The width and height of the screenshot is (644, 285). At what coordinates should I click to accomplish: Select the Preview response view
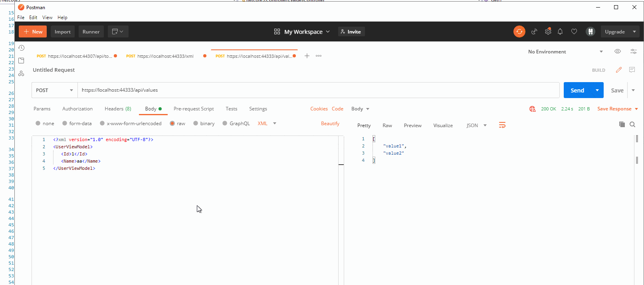(412, 125)
